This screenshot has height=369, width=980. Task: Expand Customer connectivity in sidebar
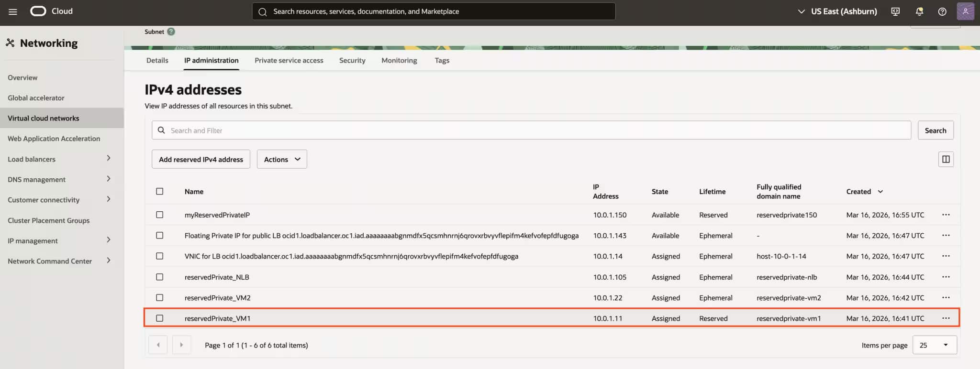point(109,199)
